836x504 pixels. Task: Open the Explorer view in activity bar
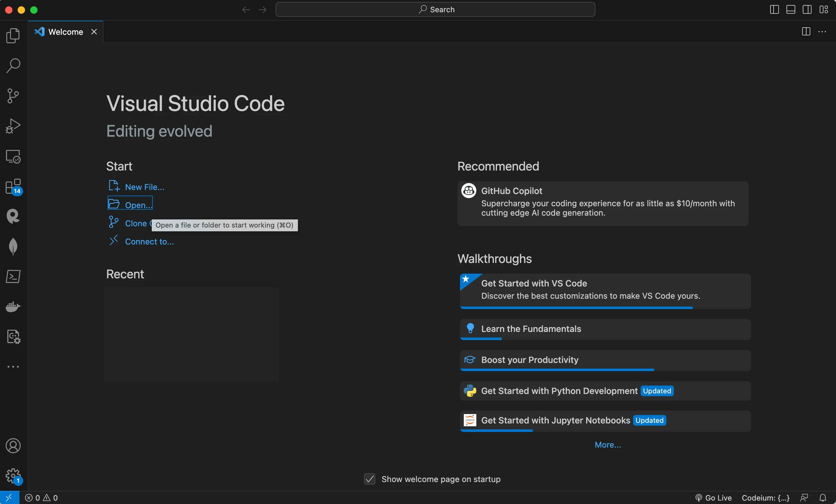[13, 35]
